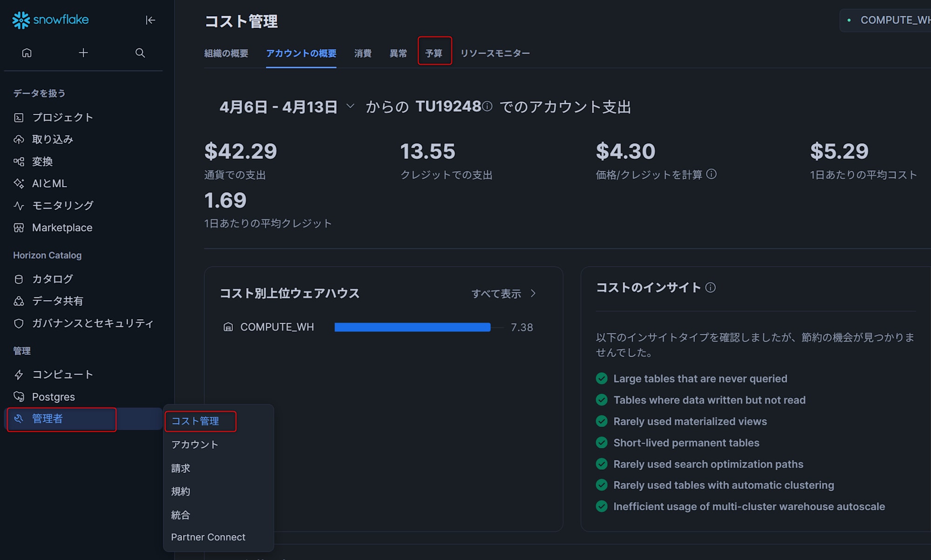Screen dimensions: 931x560
Task: Select アカウント in the admin submenu
Action: (195, 445)
